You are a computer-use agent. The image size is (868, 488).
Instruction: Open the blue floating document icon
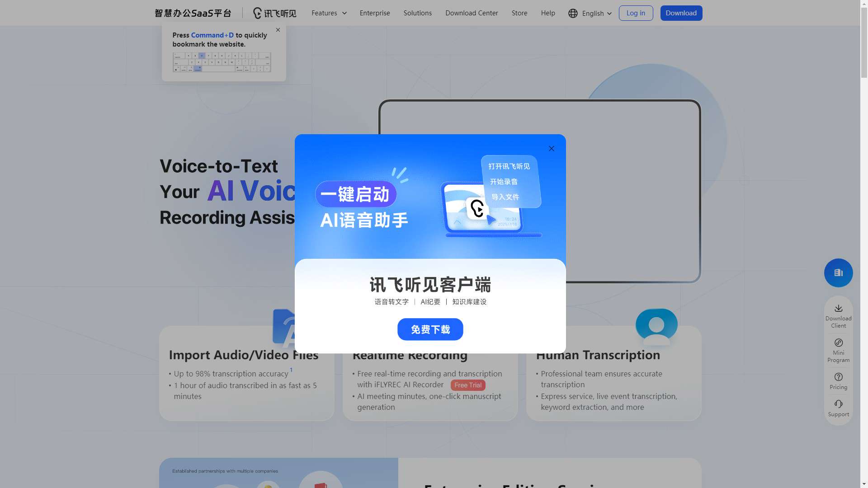[x=838, y=273]
